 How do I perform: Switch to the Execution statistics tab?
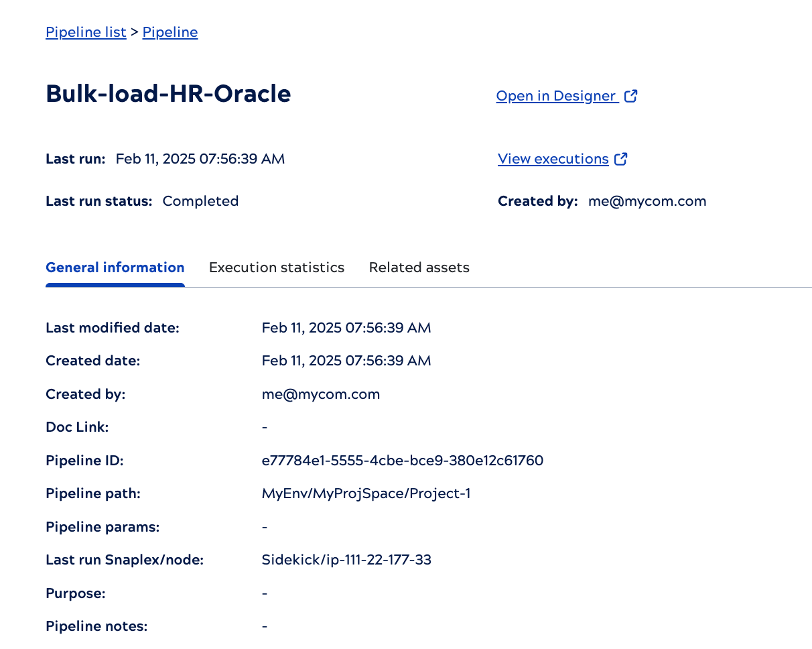point(277,268)
